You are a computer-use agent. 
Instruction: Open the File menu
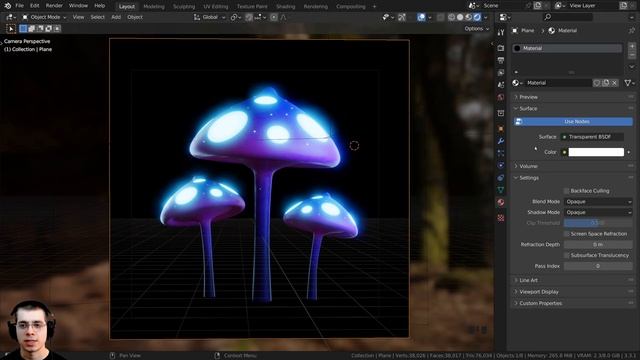(19, 6)
